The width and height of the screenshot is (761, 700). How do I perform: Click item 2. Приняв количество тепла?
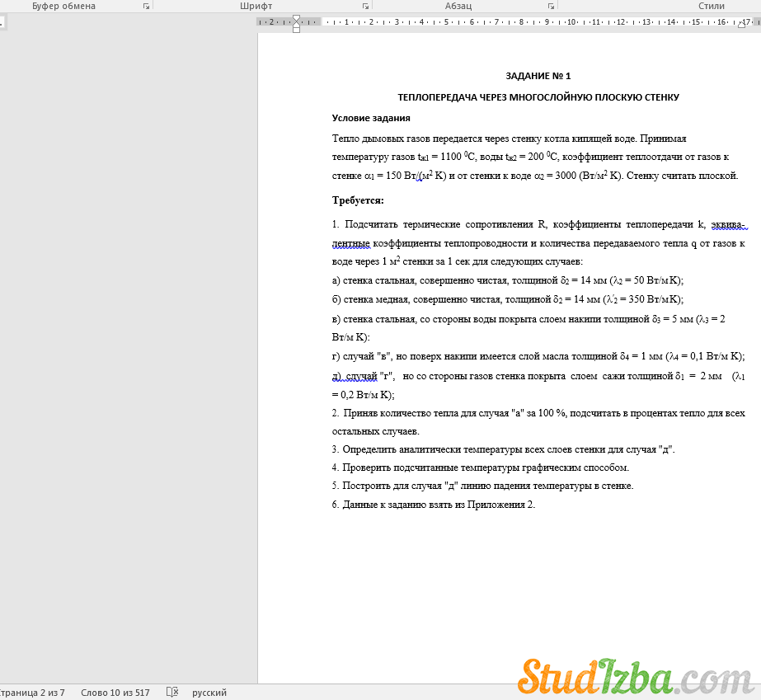click(538, 413)
